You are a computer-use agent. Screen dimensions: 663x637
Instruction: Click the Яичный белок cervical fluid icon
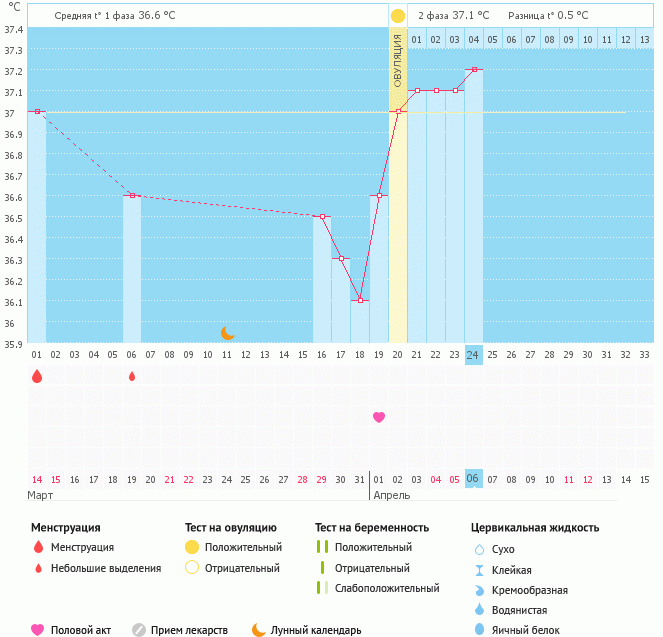tap(479, 630)
